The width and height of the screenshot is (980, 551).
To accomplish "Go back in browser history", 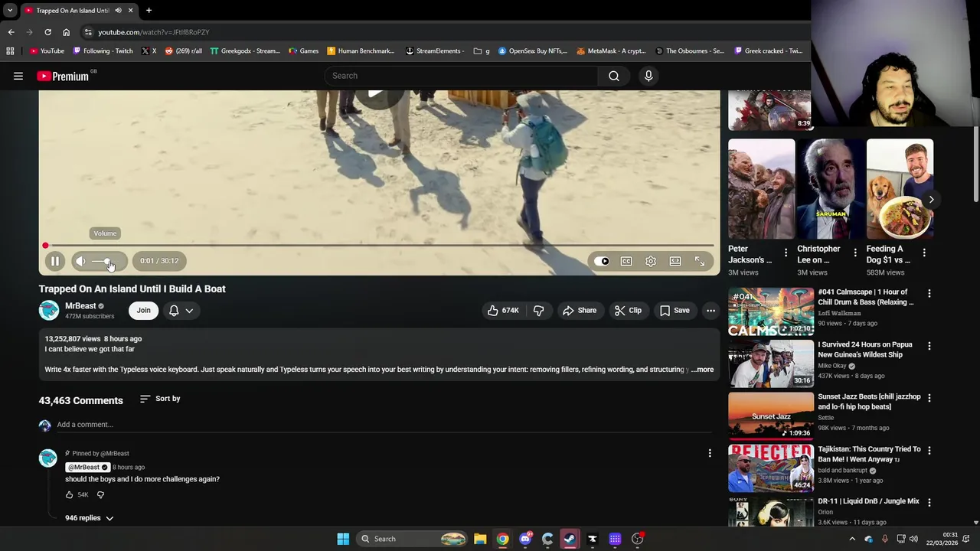I will tap(11, 32).
